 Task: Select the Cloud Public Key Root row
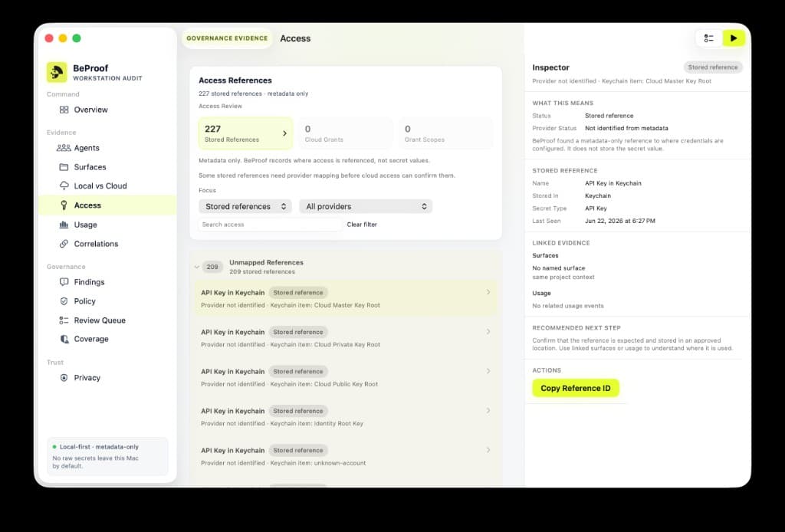tap(346, 377)
